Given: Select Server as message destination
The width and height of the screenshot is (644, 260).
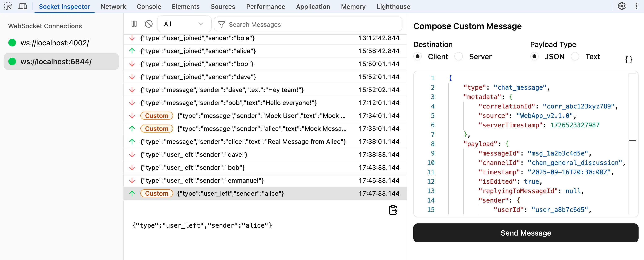Looking at the screenshot, I should coord(459,56).
